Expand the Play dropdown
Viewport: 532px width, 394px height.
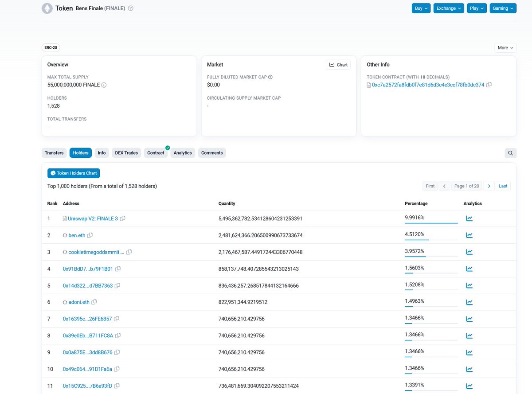click(x=477, y=8)
